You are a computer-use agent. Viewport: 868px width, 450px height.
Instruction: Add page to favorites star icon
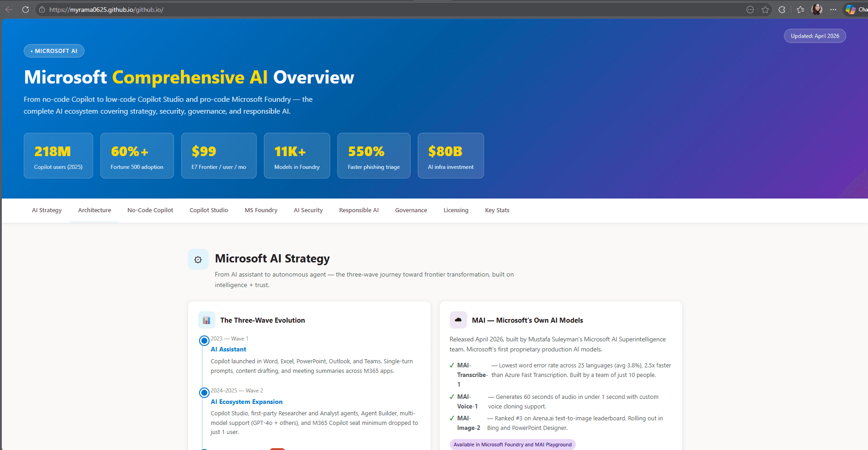point(765,10)
